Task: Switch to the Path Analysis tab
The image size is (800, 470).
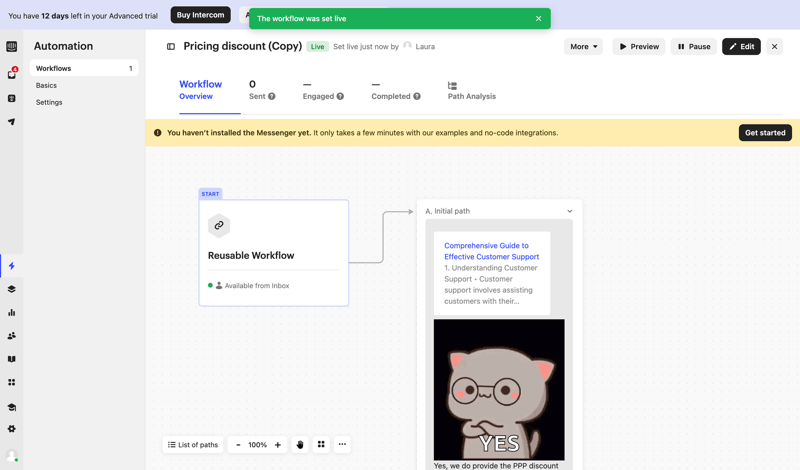Action: pos(472,90)
